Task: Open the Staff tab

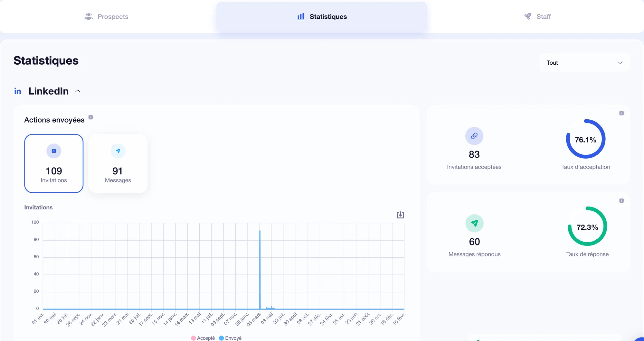Action: pos(537,16)
